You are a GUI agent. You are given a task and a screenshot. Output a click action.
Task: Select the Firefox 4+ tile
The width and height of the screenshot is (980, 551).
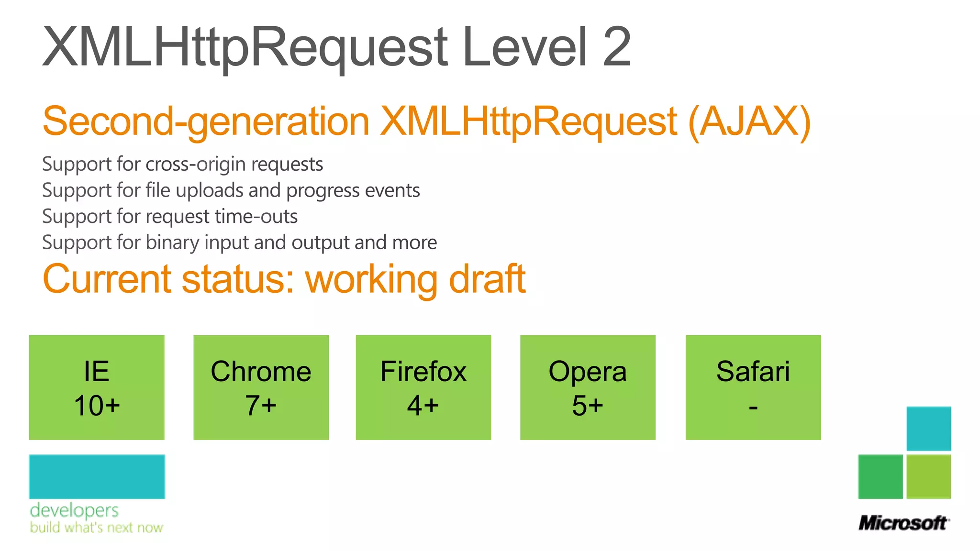tap(423, 387)
